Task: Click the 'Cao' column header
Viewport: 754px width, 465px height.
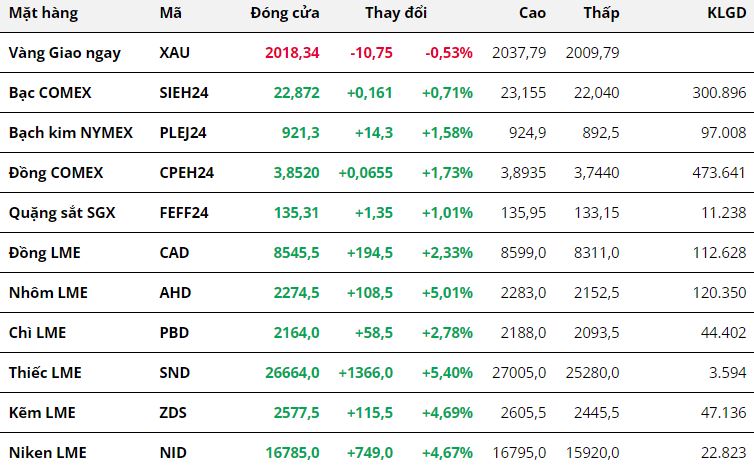Action: click(532, 13)
